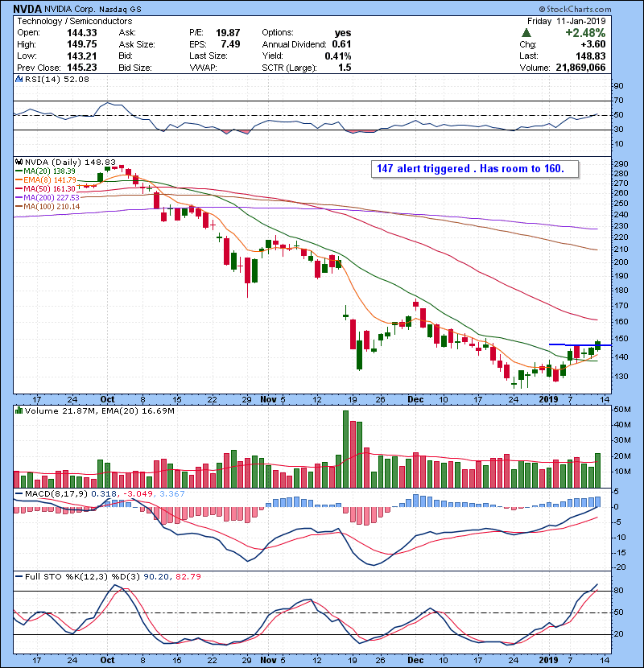Click the -20 label on the MACD axis
The height and width of the screenshot is (668, 644).
[620, 567]
